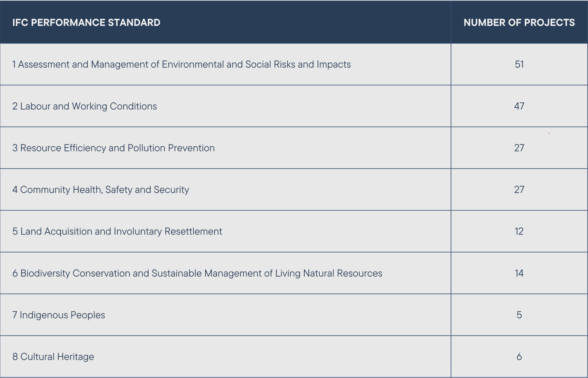Click the value 14 for Biodiversity
Viewport: 588px width, 378px height.
(519, 273)
